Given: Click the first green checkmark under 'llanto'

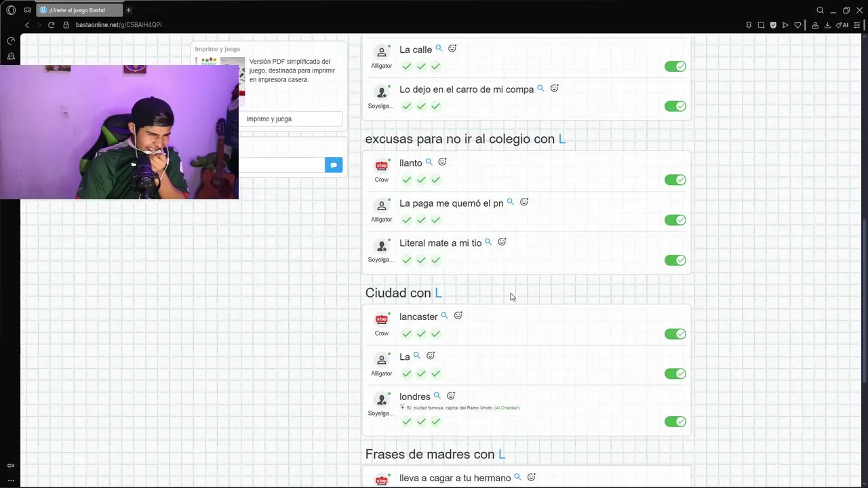Looking at the screenshot, I should coord(407,180).
